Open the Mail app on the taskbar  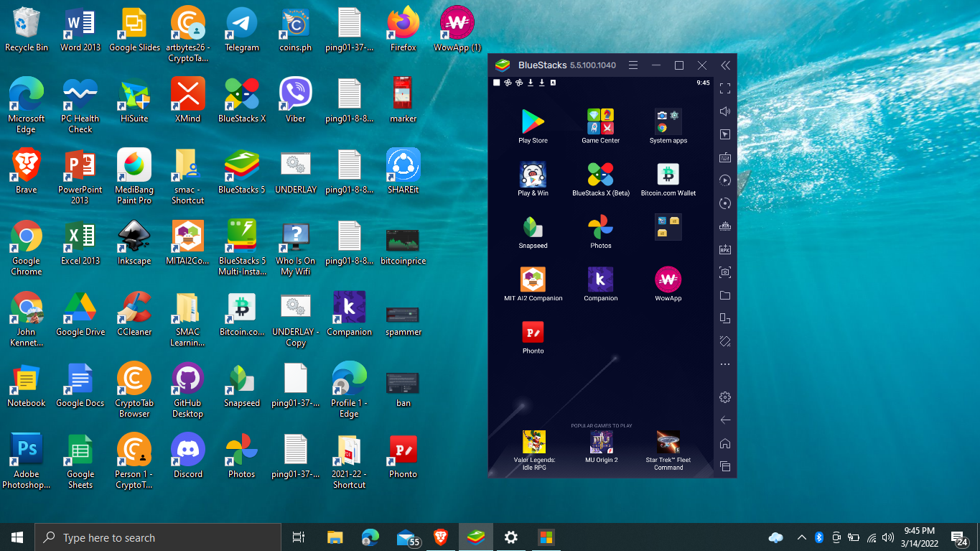[408, 537]
